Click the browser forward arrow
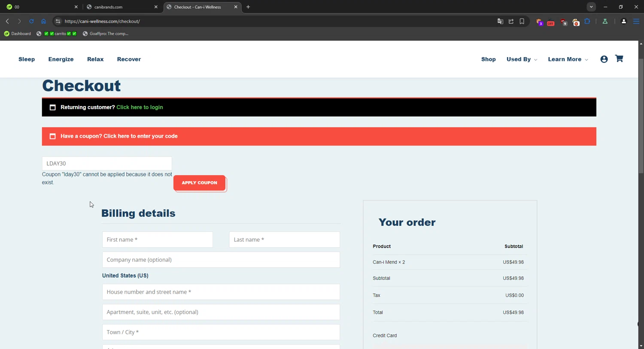Viewport: 644px width, 349px height. coord(19,21)
